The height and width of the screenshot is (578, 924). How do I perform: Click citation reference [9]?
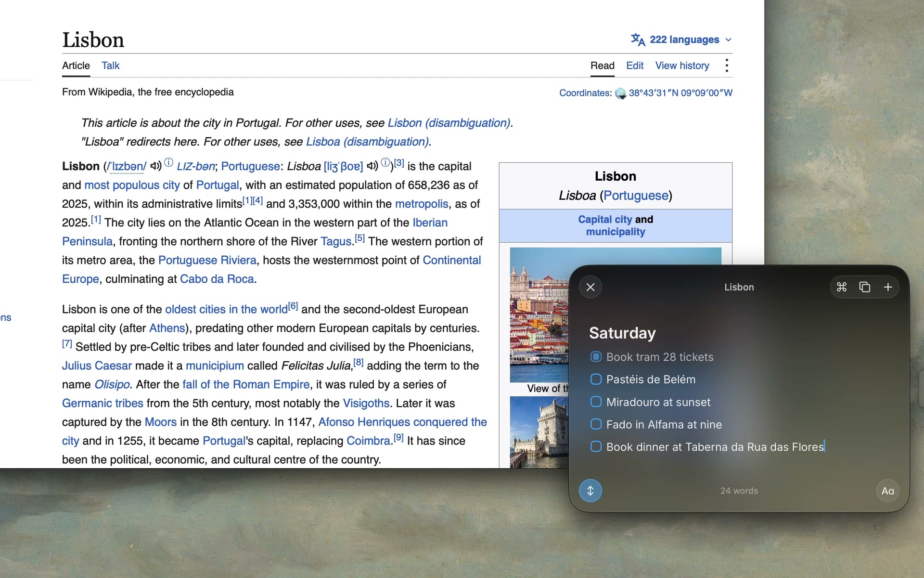[x=398, y=437]
